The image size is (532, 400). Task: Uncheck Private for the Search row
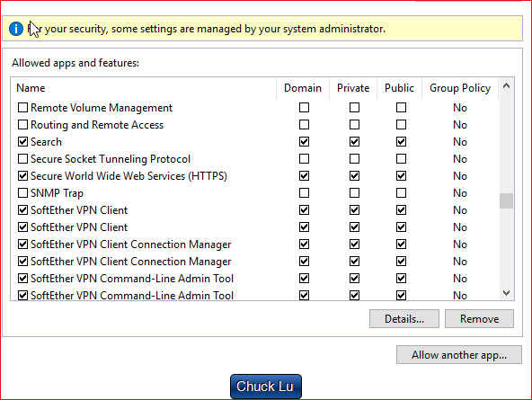click(x=354, y=141)
